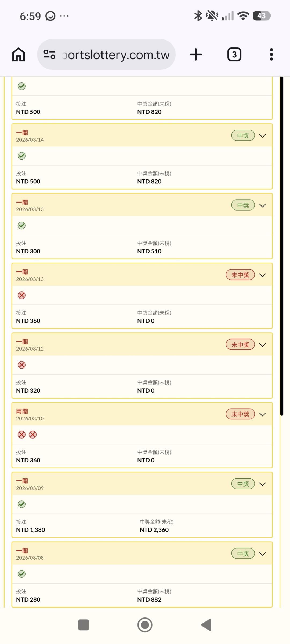
Task: Open the tab switcher showing 3 tabs
Action: pos(234,54)
